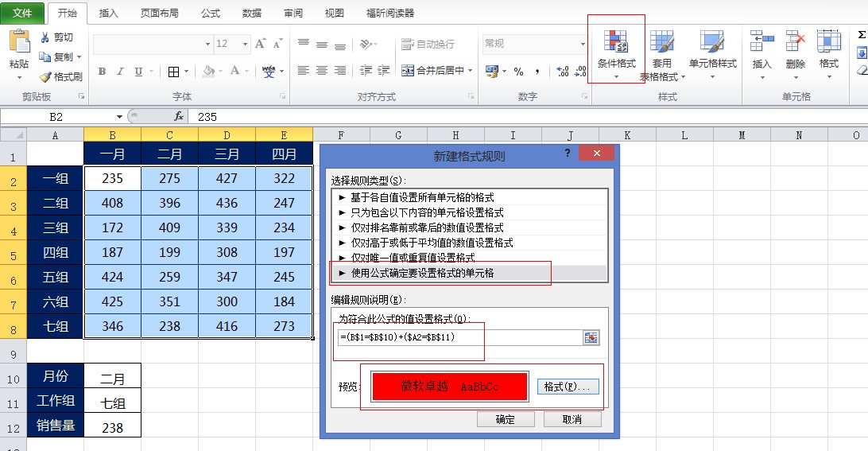Click the decrease decimal icon
Screen dimensions: 868x451
pos(580,71)
